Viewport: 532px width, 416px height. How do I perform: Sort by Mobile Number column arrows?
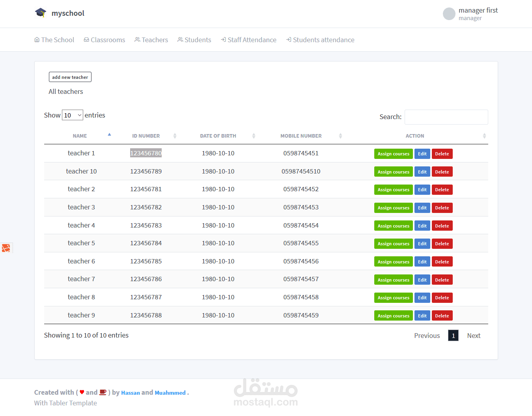pos(340,136)
